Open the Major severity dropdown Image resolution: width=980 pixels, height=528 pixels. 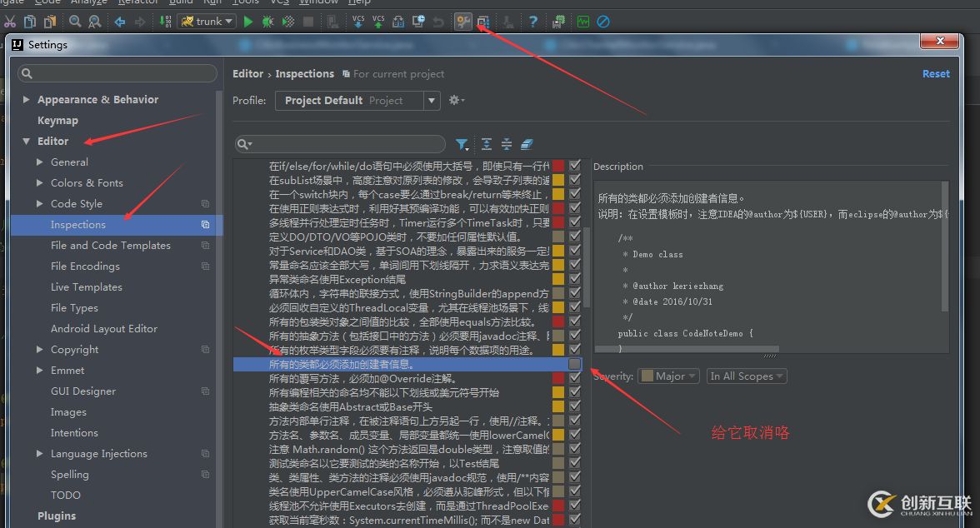[668, 376]
